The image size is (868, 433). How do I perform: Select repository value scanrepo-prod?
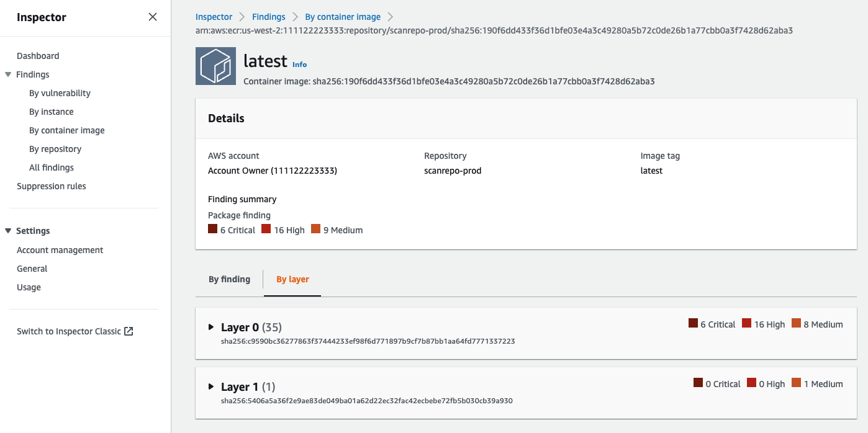point(453,171)
